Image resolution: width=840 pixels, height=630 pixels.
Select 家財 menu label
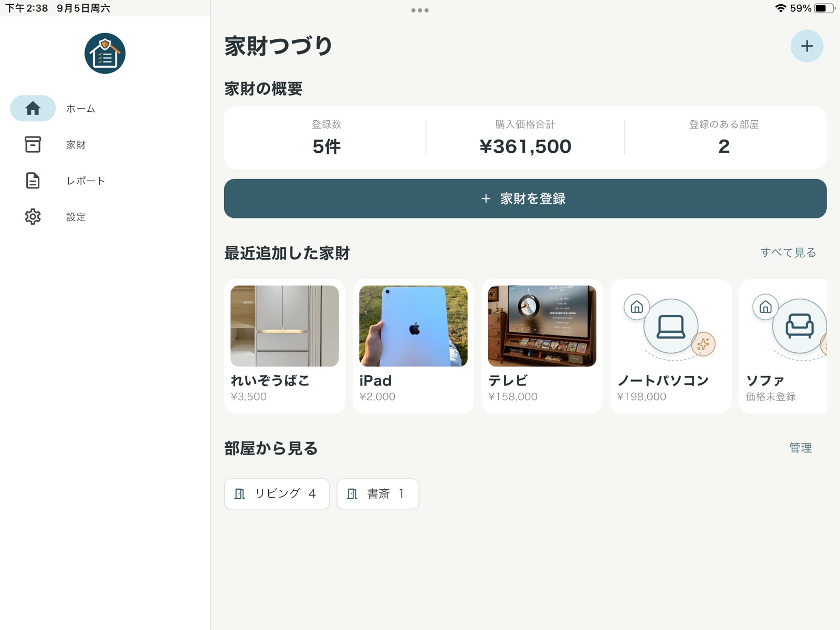[76, 145]
